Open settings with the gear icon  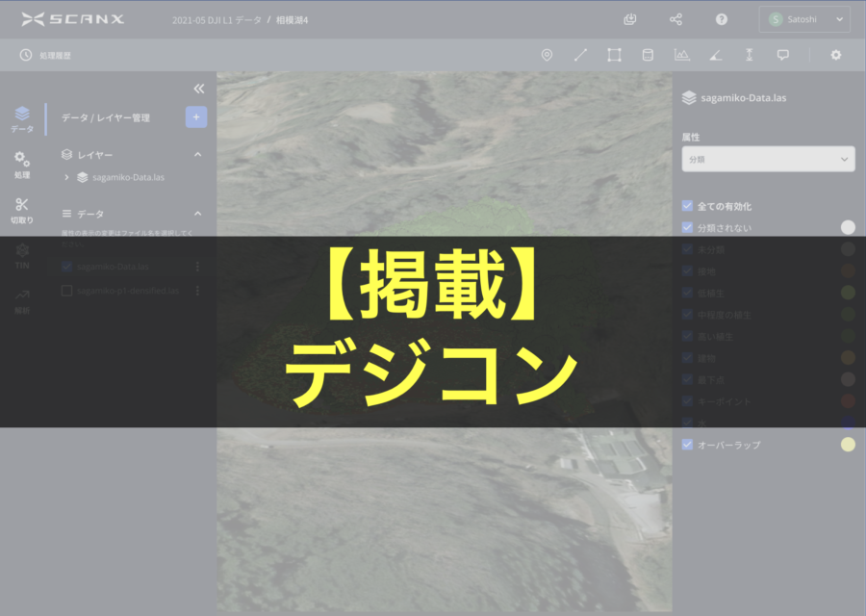click(835, 55)
